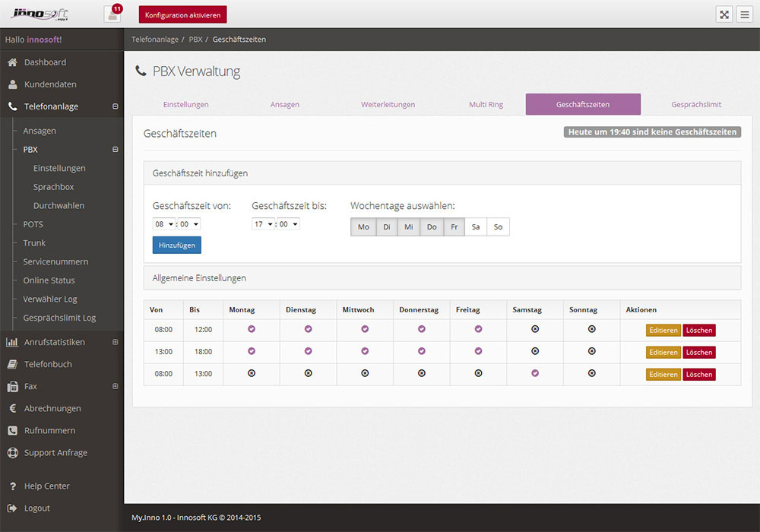This screenshot has width=760, height=532.
Task: Click Freitag check icon in 13:00–18:00 row
Action: (478, 351)
